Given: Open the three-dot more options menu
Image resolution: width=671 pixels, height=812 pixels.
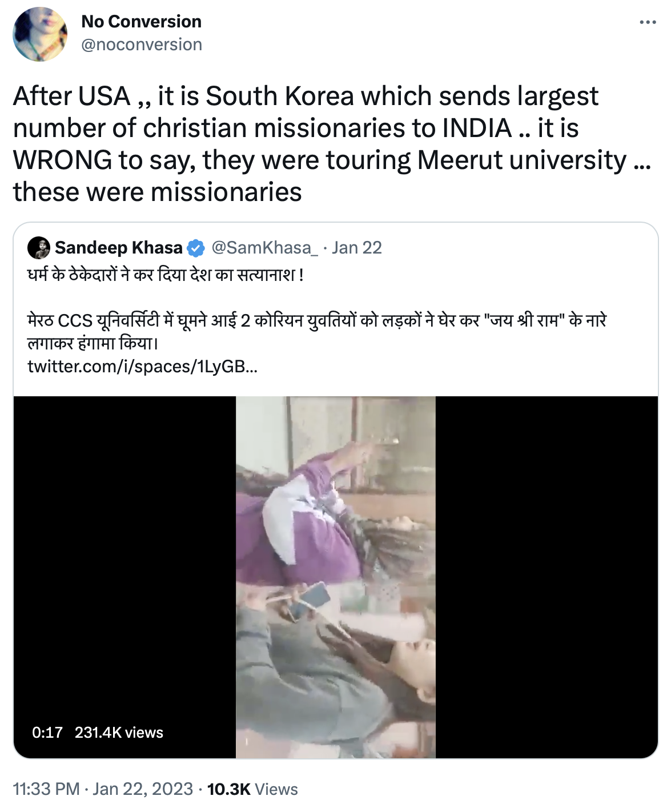Looking at the screenshot, I should click(x=648, y=22).
